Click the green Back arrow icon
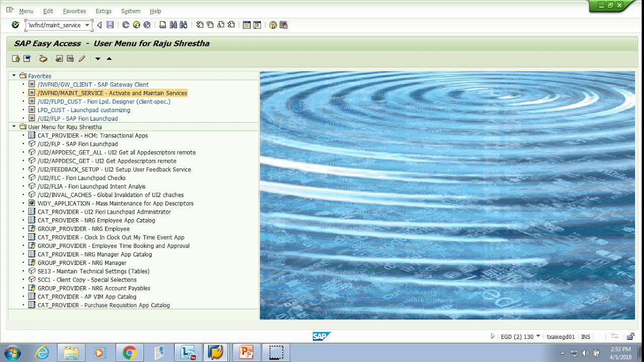This screenshot has height=362, width=644. [126, 25]
